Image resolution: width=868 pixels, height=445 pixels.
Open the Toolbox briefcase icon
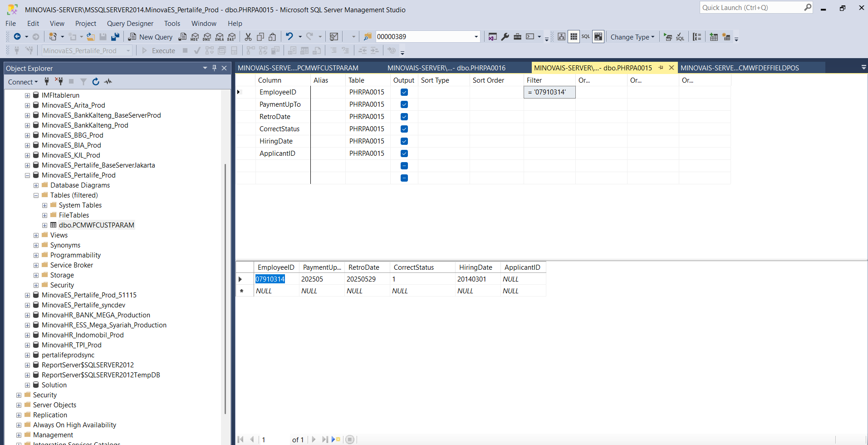coord(517,37)
